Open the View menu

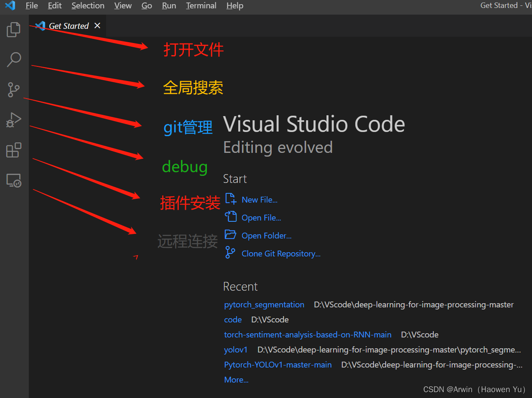[123, 5]
